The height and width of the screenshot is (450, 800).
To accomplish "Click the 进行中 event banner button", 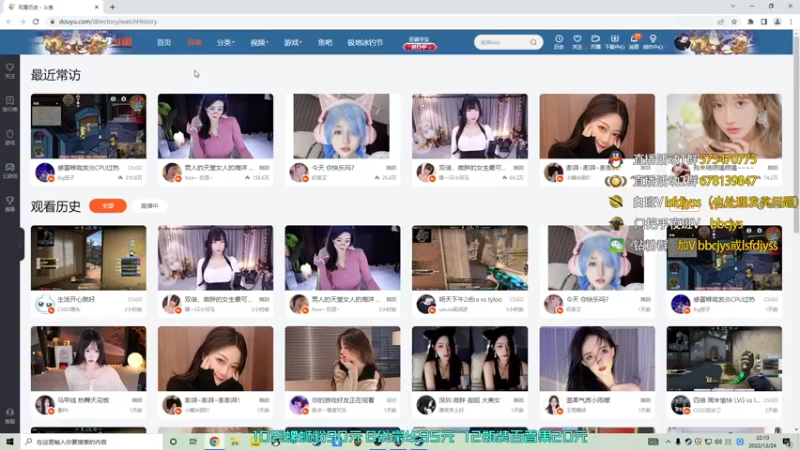I will click(419, 46).
